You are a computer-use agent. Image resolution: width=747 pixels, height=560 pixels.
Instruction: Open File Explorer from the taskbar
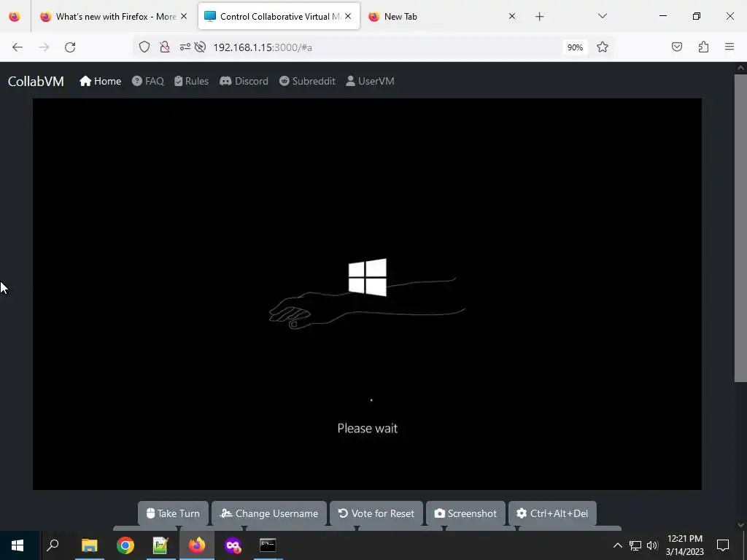click(89, 545)
